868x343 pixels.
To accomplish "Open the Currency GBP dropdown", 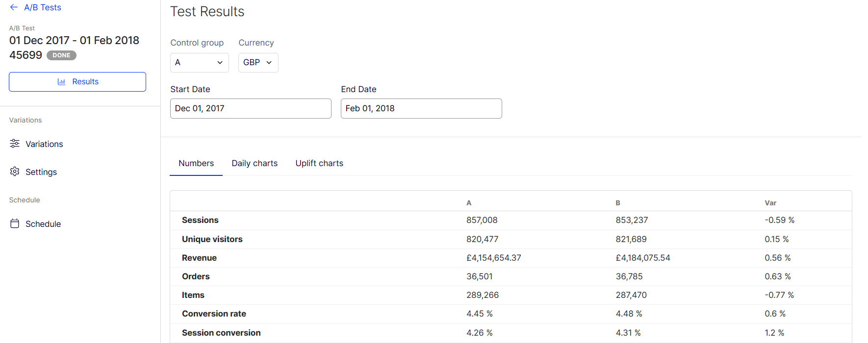I will (x=258, y=63).
